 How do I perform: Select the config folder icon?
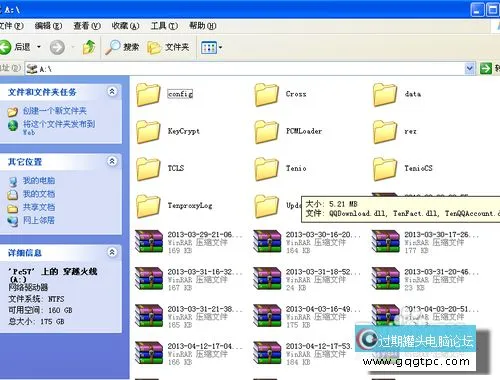point(148,95)
